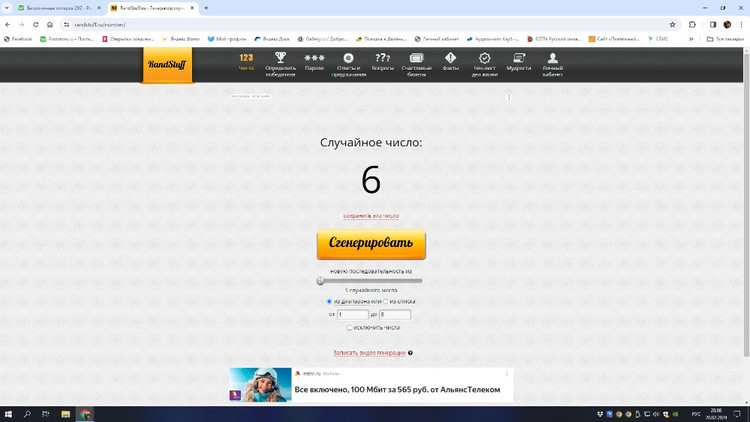This screenshot has width=750, height=422.
Task: Open the Вопросы question marks section
Action: tap(382, 61)
